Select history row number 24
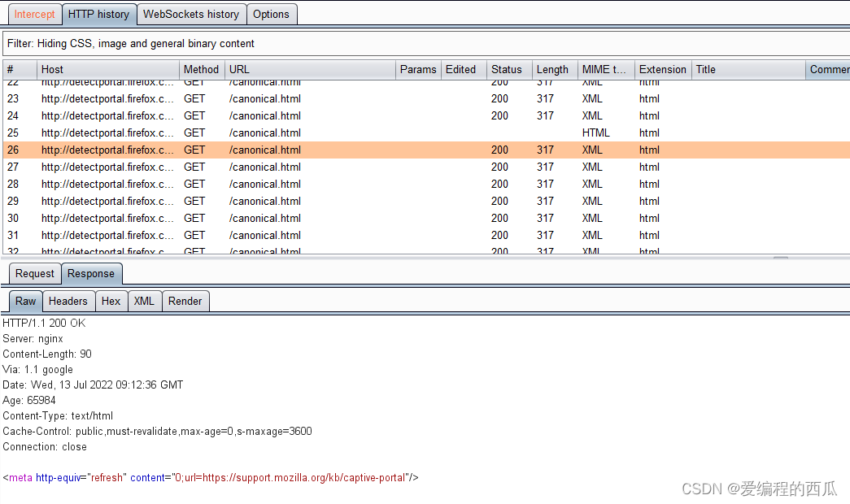The width and height of the screenshot is (850, 504). point(426,116)
